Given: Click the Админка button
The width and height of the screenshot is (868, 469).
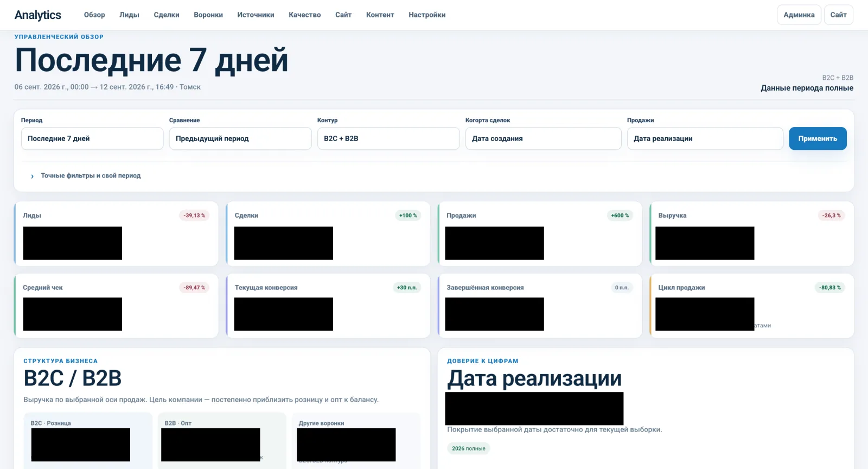Looking at the screenshot, I should coord(799,15).
